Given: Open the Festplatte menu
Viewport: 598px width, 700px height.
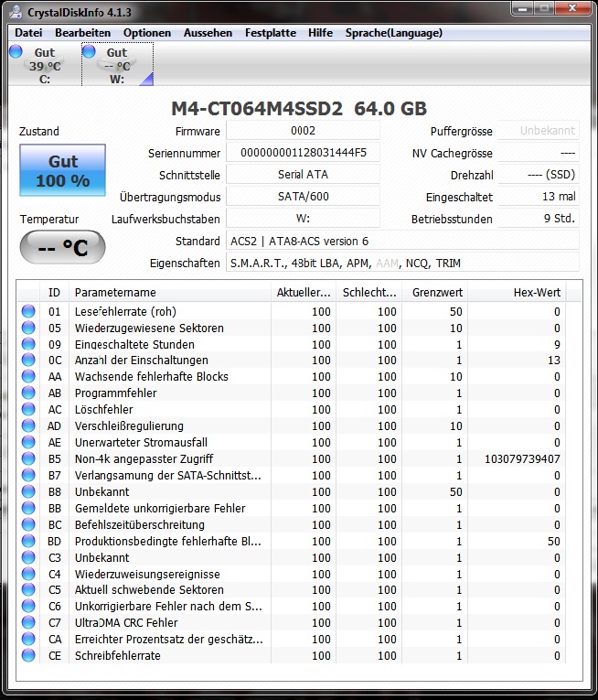Looking at the screenshot, I should (x=271, y=33).
